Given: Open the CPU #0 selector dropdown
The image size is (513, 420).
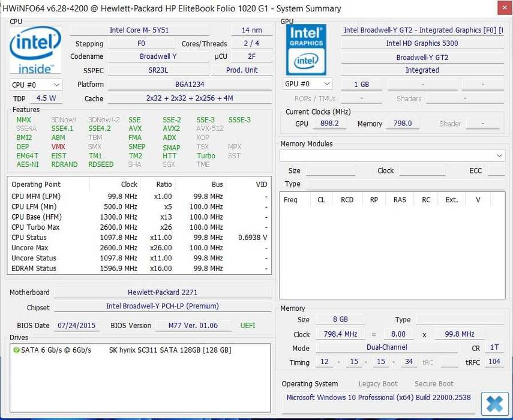Looking at the screenshot, I should point(36,85).
